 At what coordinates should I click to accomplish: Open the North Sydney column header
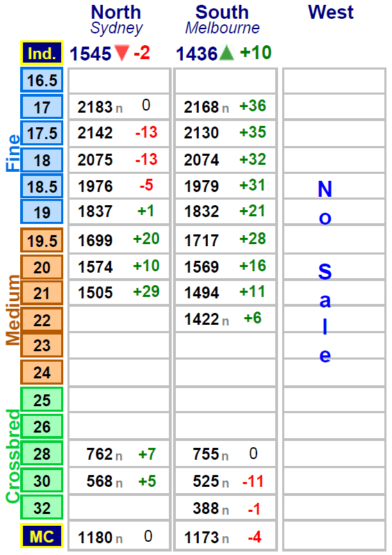point(116,19)
